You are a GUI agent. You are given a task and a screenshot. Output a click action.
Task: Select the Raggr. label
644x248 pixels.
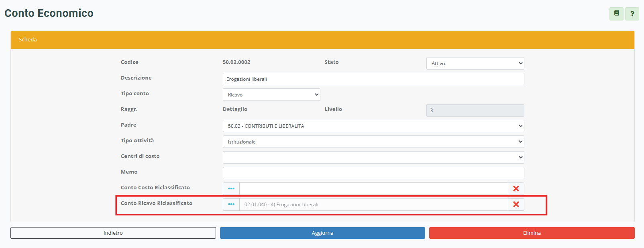129,109
